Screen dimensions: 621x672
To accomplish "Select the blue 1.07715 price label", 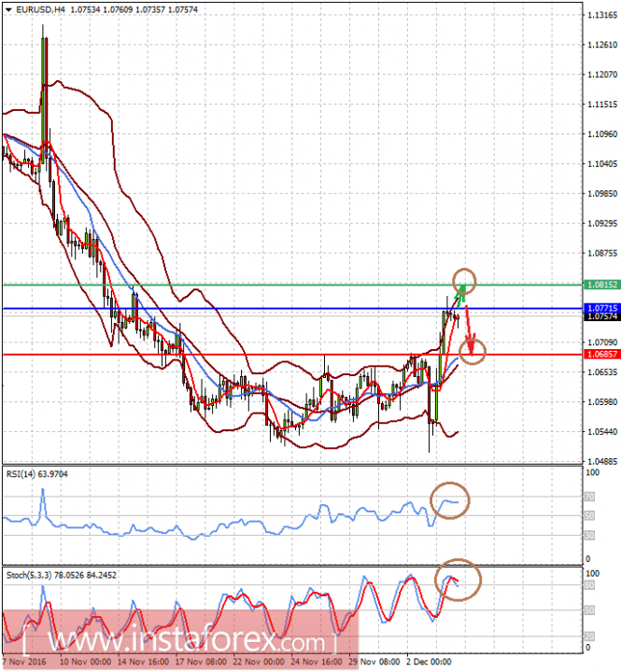I will [602, 307].
